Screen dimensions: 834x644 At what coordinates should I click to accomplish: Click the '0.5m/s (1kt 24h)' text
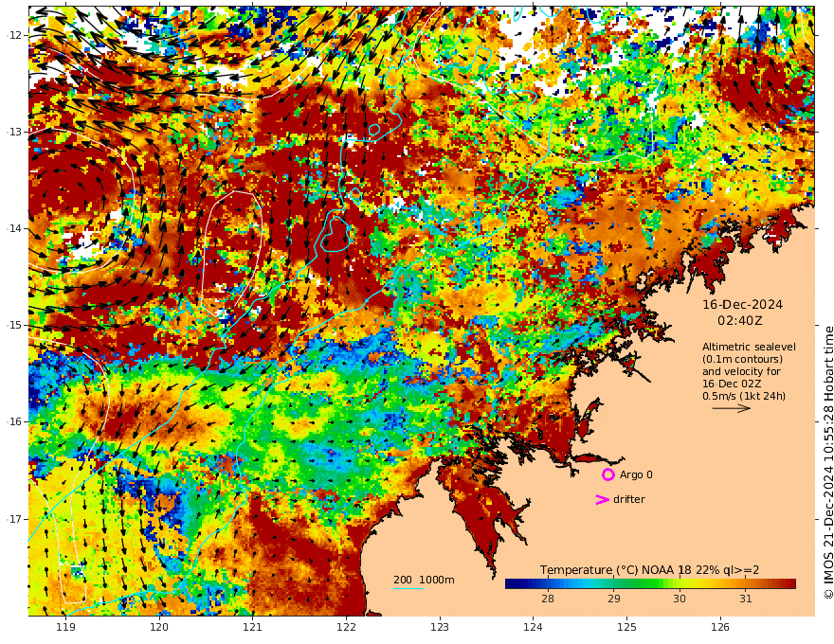coord(744,396)
